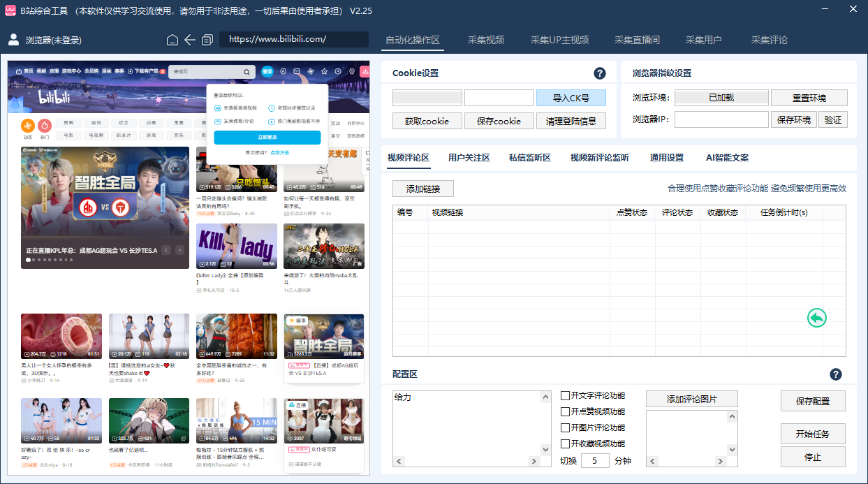Click the browser back arrow icon
This screenshot has width=868, height=484.
tap(190, 40)
